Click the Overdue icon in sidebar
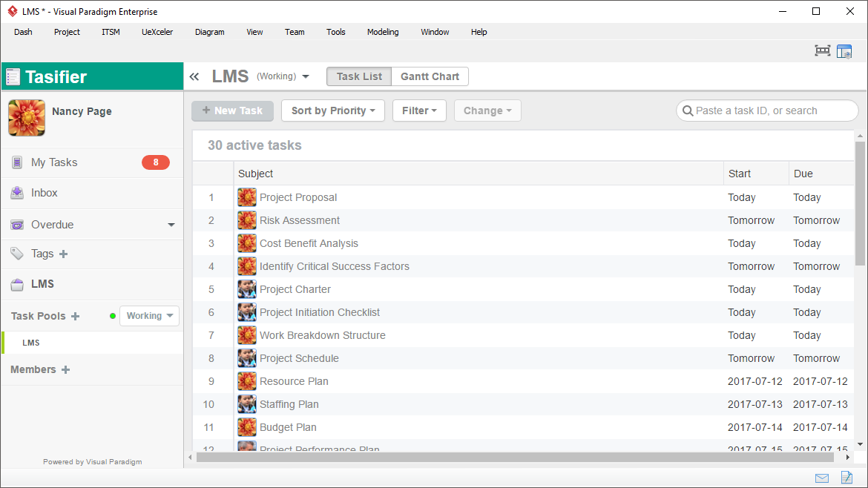868x488 pixels. pyautogui.click(x=17, y=225)
